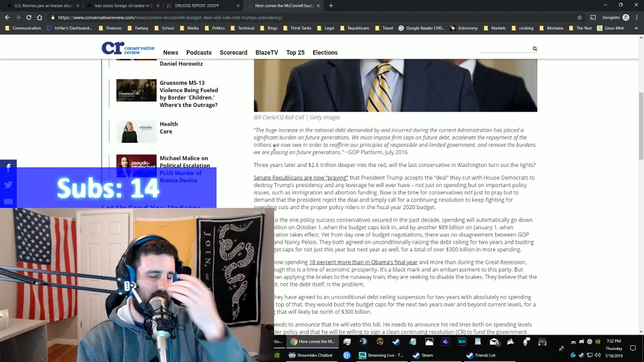
Task: Click the People icon in the taskbar
Action: (561, 348)
